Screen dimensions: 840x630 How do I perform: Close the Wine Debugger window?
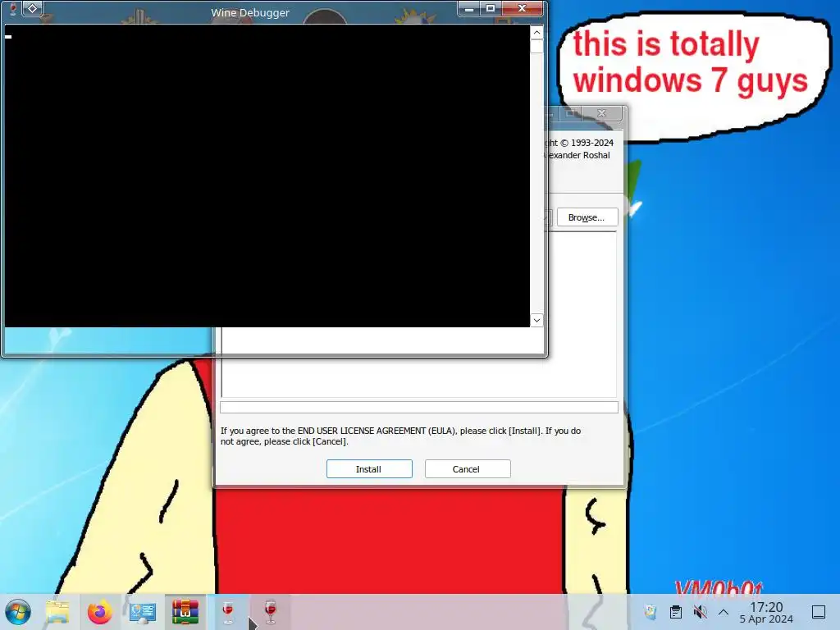(x=523, y=8)
